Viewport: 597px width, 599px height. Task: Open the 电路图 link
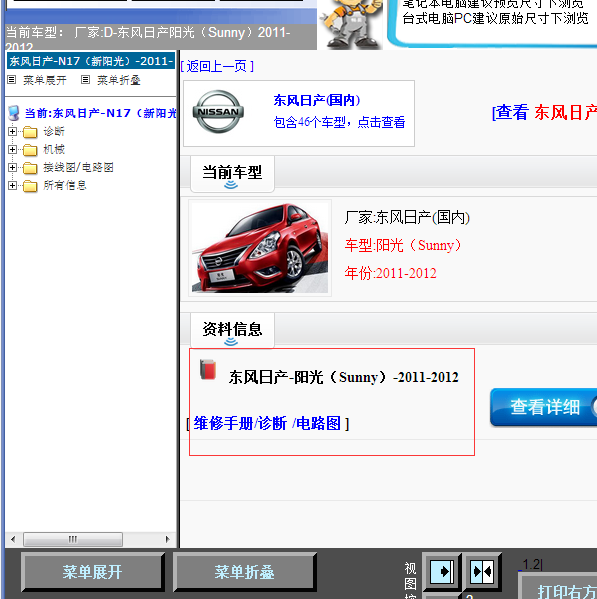tap(318, 424)
